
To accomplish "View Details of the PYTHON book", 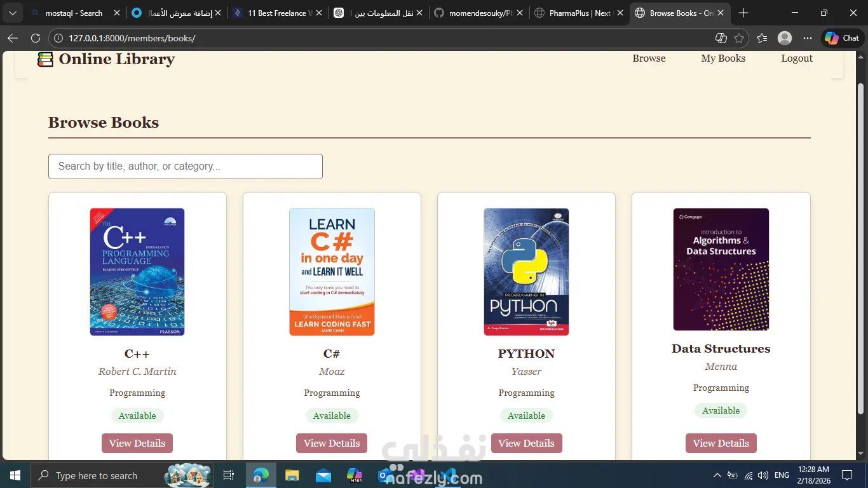I will (526, 443).
